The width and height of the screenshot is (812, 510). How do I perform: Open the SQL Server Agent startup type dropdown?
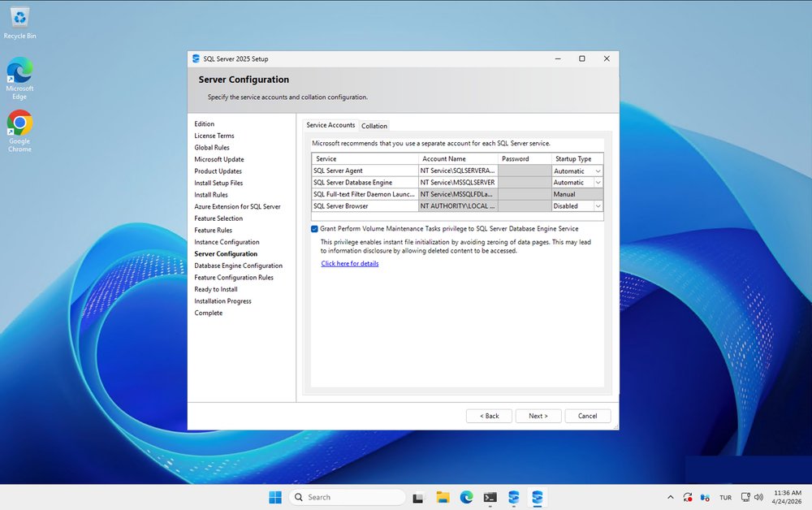[598, 171]
